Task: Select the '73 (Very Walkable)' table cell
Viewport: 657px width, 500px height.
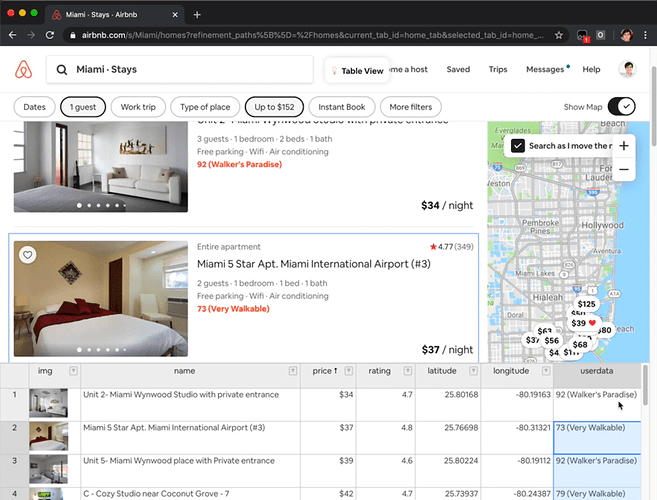Action: click(x=597, y=438)
